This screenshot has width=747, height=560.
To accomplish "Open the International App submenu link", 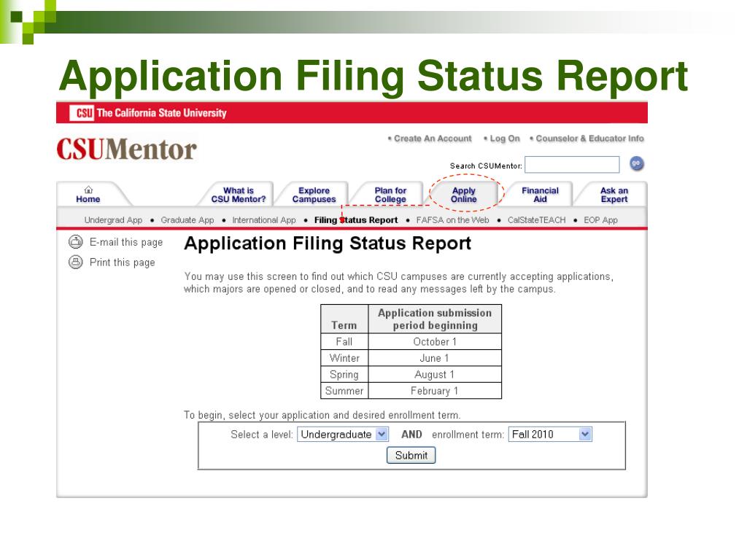I will [x=264, y=220].
